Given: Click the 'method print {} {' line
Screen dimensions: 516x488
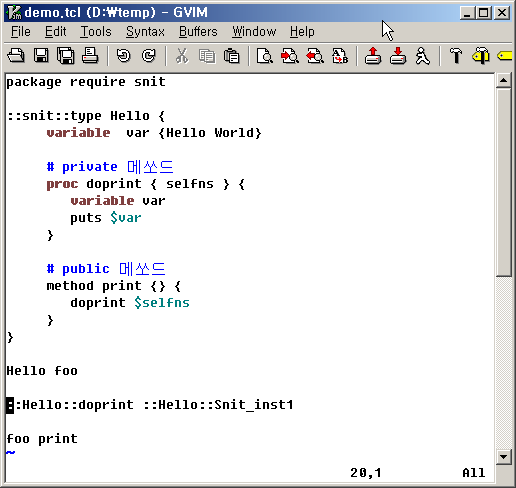Looking at the screenshot, I should tap(114, 286).
